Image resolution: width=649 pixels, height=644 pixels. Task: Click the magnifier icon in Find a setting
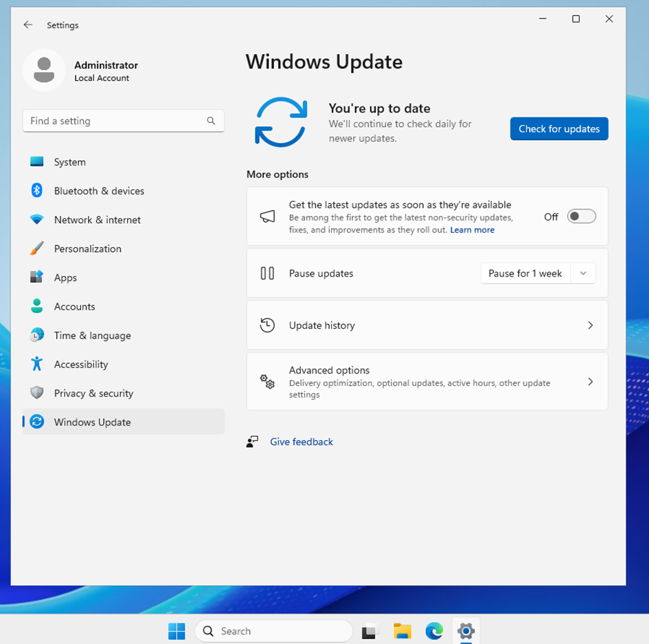[211, 120]
